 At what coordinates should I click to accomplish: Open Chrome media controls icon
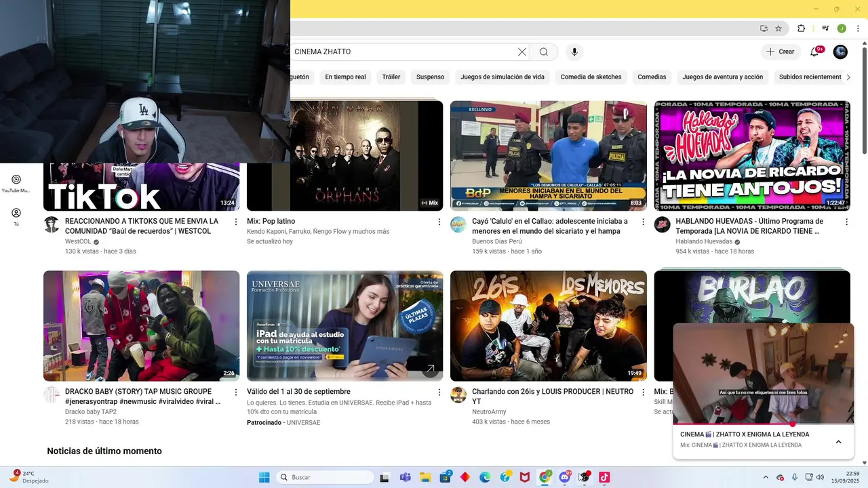825,28
